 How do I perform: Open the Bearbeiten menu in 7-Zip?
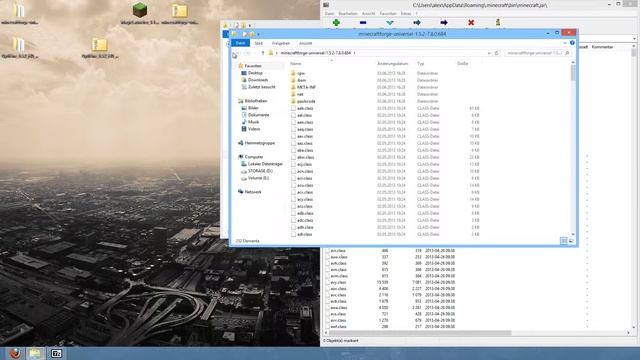[348, 13]
